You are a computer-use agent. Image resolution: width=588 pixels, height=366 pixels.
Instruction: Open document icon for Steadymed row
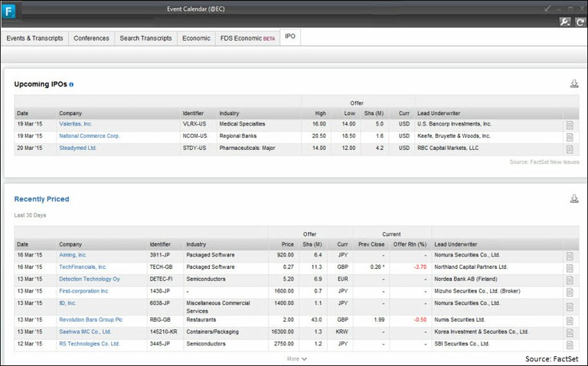pyautogui.click(x=570, y=149)
